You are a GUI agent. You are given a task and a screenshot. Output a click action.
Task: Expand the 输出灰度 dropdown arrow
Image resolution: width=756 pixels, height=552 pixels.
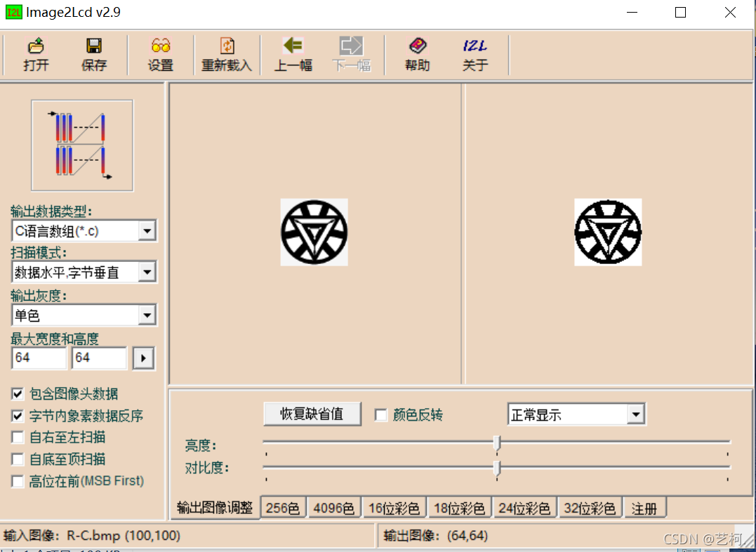[x=147, y=315]
